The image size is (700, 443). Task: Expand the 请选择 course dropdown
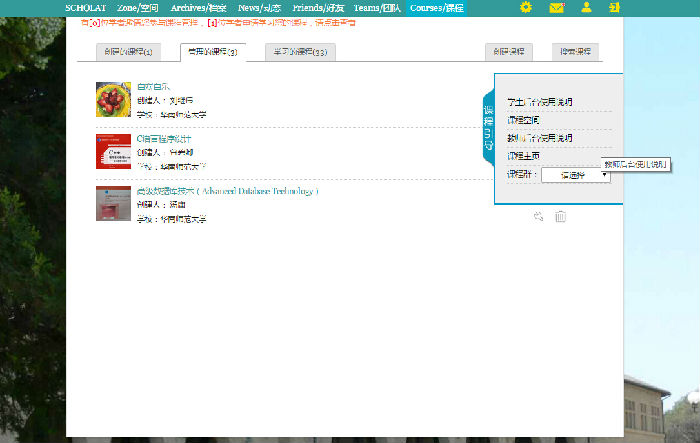[575, 175]
